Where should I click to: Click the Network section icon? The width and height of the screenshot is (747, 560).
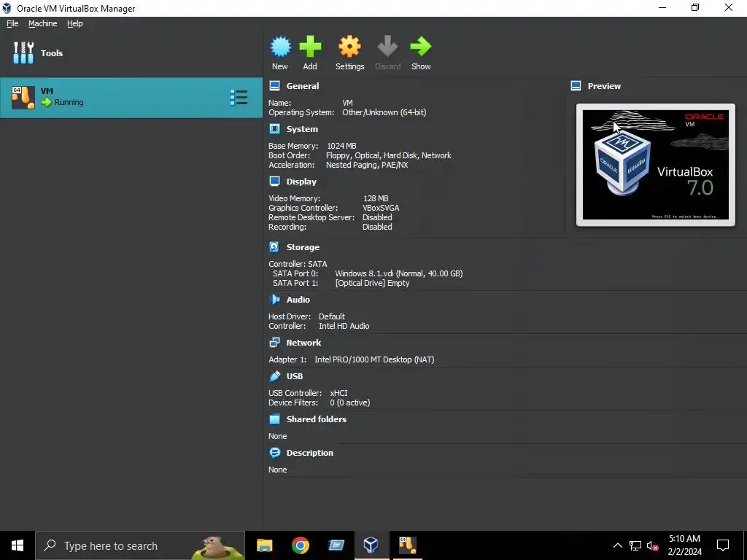pyautogui.click(x=274, y=343)
